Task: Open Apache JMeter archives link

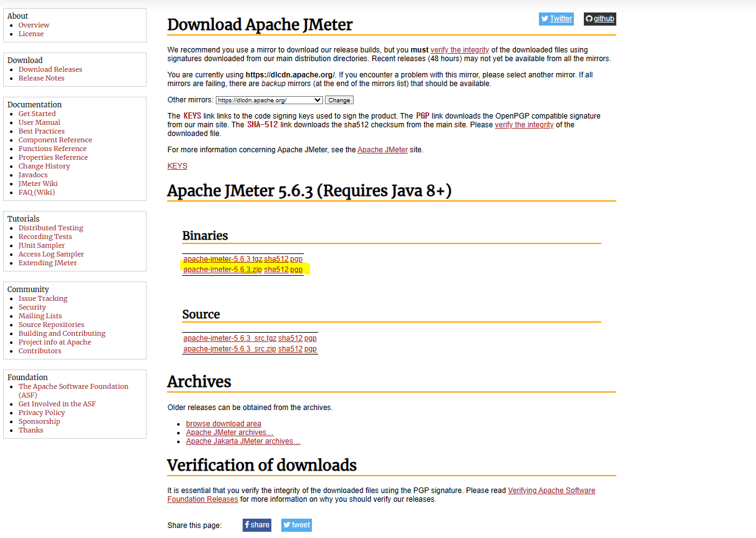Action: [x=230, y=433]
